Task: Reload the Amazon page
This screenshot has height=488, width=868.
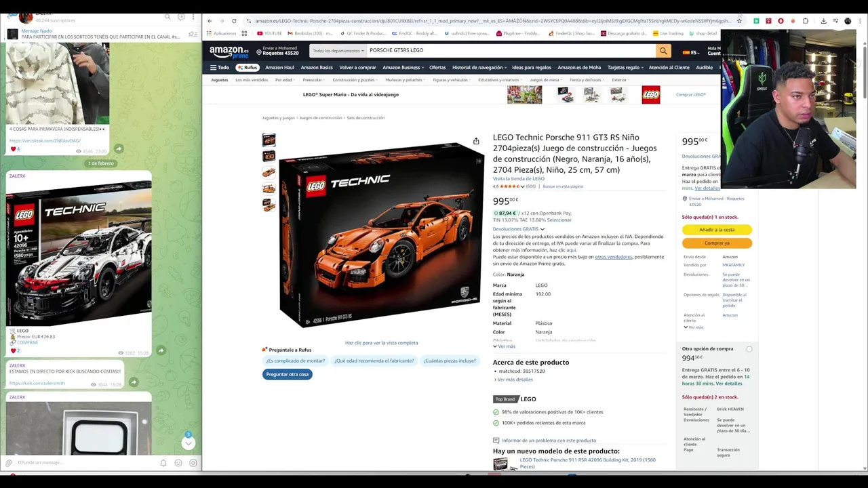Action: [x=234, y=21]
